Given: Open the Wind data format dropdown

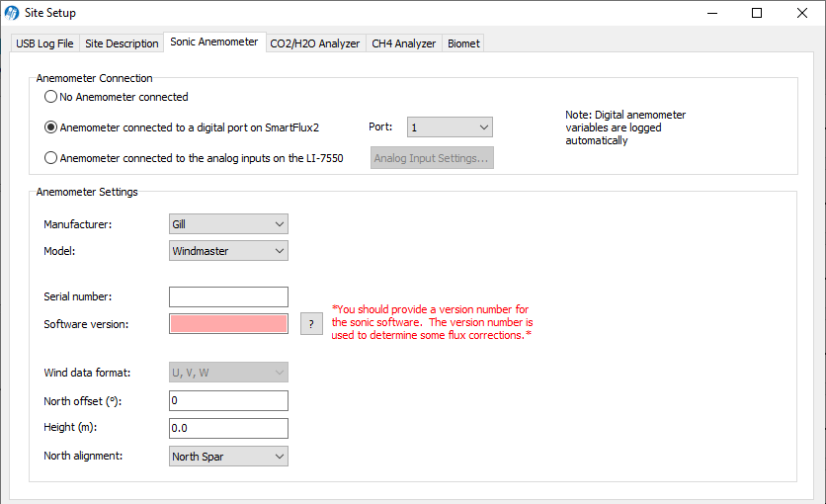Looking at the screenshot, I should click(228, 373).
